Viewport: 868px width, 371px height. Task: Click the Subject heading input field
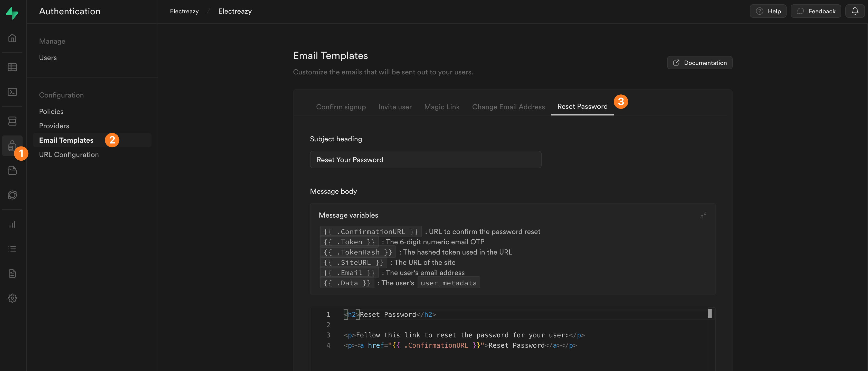click(x=425, y=160)
